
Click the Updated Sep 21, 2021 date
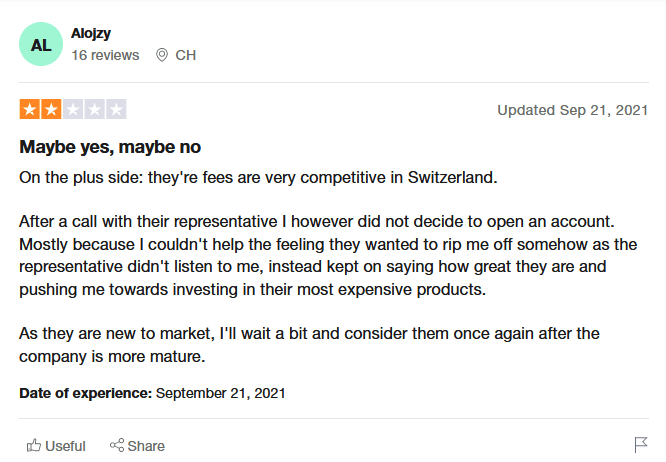click(573, 110)
